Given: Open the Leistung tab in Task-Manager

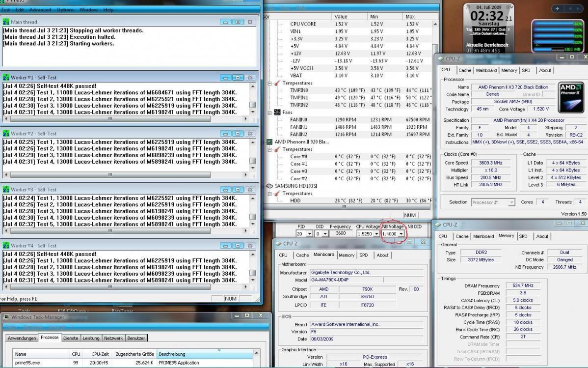Looking at the screenshot, I should click(91, 338).
